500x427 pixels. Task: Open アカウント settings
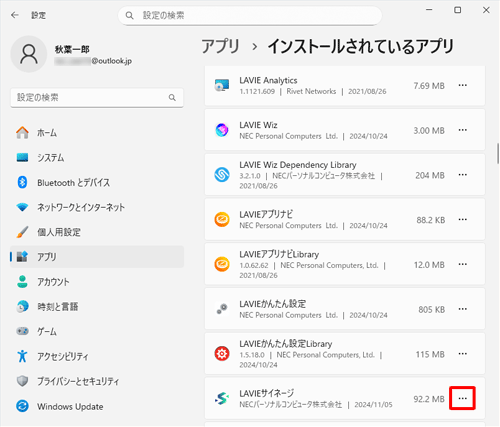coord(97,282)
